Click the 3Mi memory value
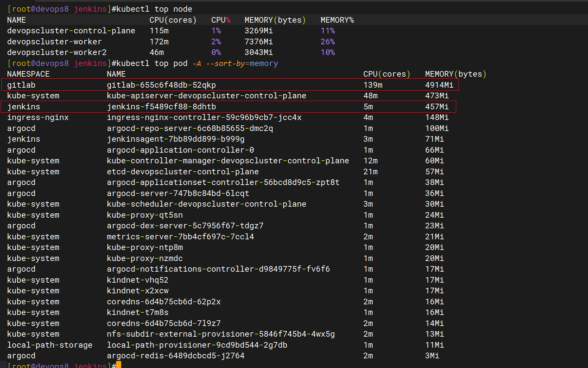This screenshot has width=588, height=368. (x=432, y=356)
